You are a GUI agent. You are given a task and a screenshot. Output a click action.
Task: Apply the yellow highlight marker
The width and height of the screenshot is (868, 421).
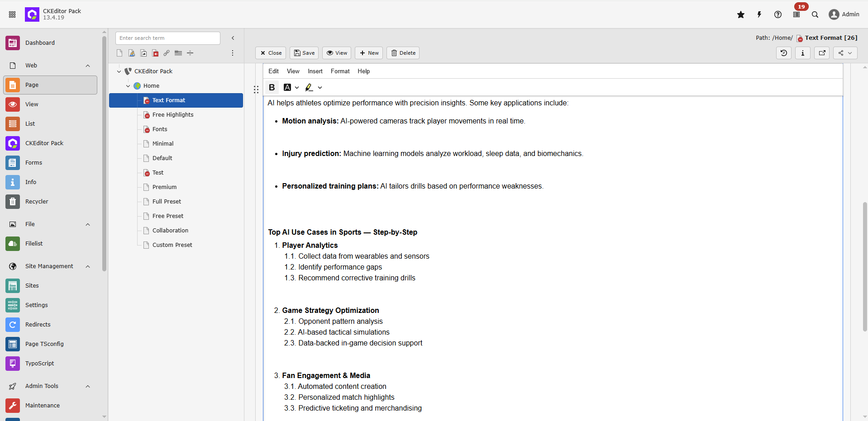tap(309, 87)
